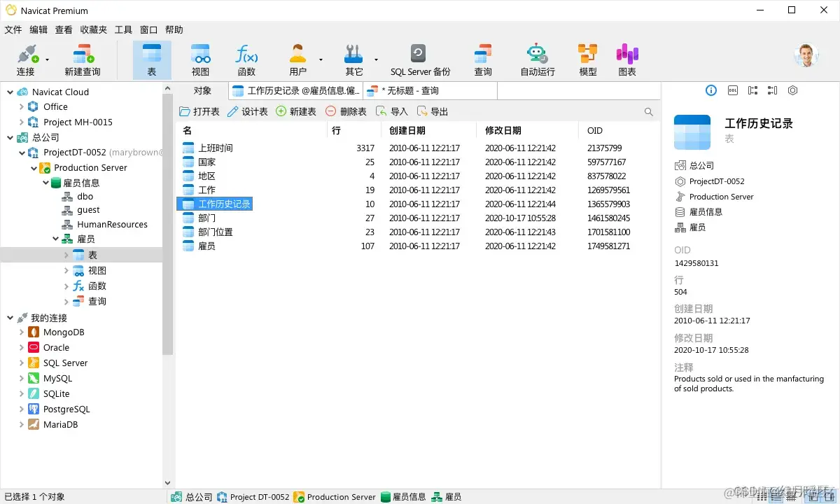840x504 pixels.
Task: Click the 函数 (Functions) toolbar icon
Action: pos(246,59)
